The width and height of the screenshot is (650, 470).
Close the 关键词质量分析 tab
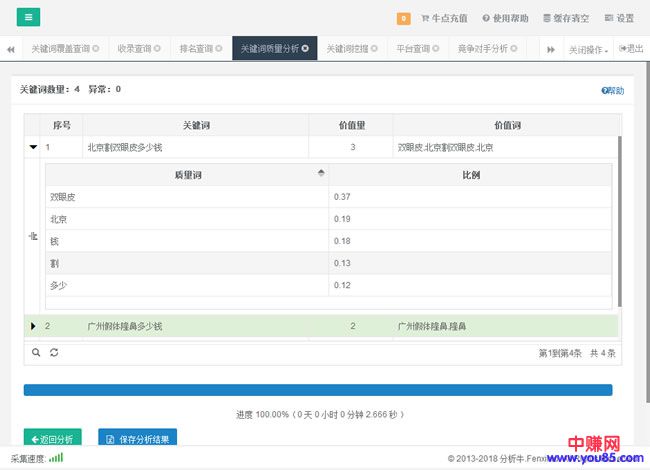(x=305, y=48)
